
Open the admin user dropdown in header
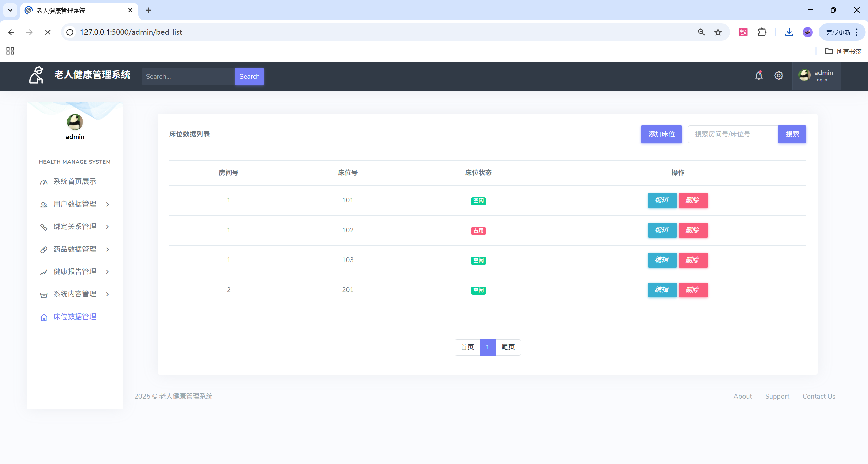[x=816, y=76]
